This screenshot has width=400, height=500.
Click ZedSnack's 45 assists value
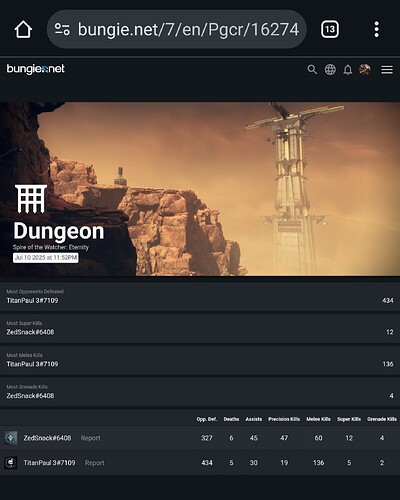[x=254, y=438]
